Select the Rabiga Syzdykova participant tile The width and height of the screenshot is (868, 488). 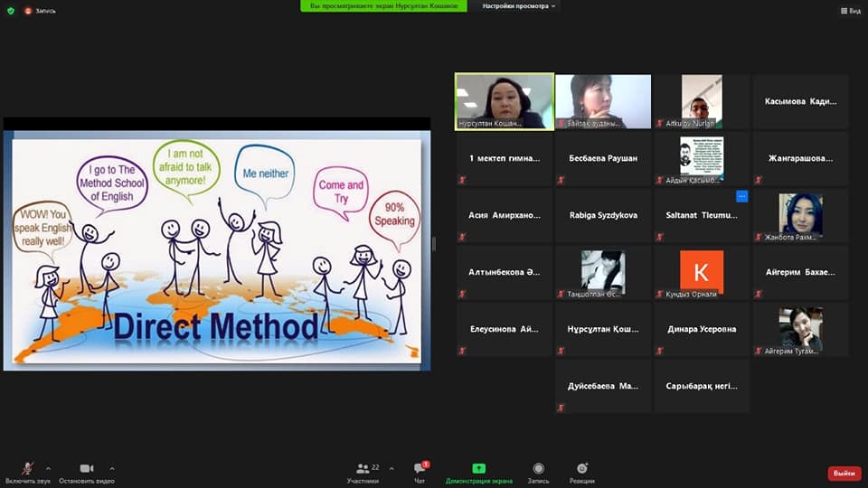coord(603,215)
